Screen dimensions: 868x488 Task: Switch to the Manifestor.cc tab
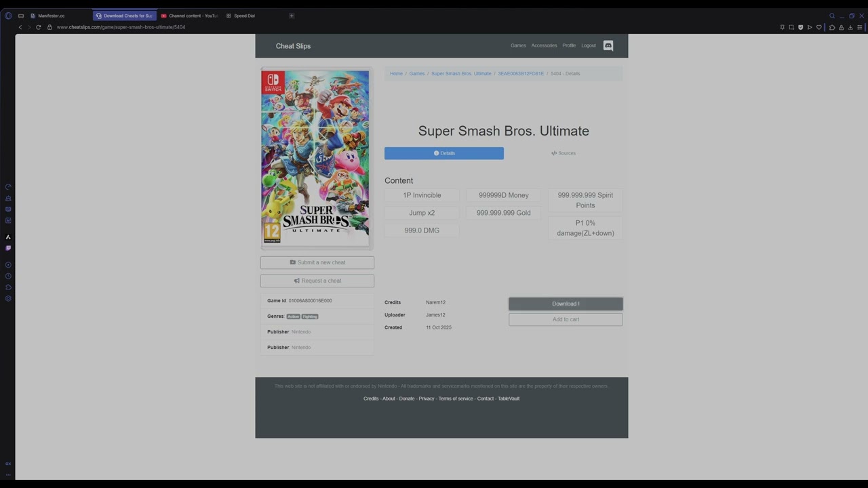tap(52, 16)
